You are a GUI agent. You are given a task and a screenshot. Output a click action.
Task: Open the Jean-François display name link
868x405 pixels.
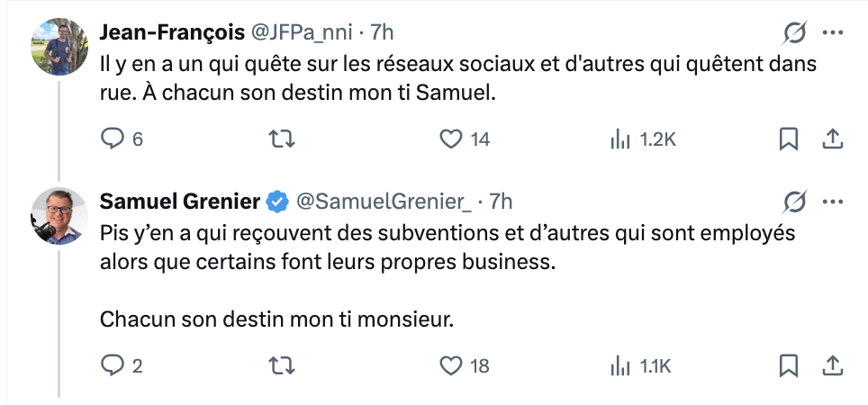[x=171, y=33]
